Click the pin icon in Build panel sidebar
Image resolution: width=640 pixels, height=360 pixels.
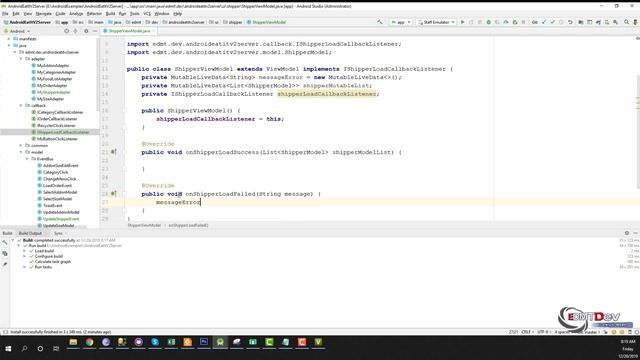coord(5,264)
